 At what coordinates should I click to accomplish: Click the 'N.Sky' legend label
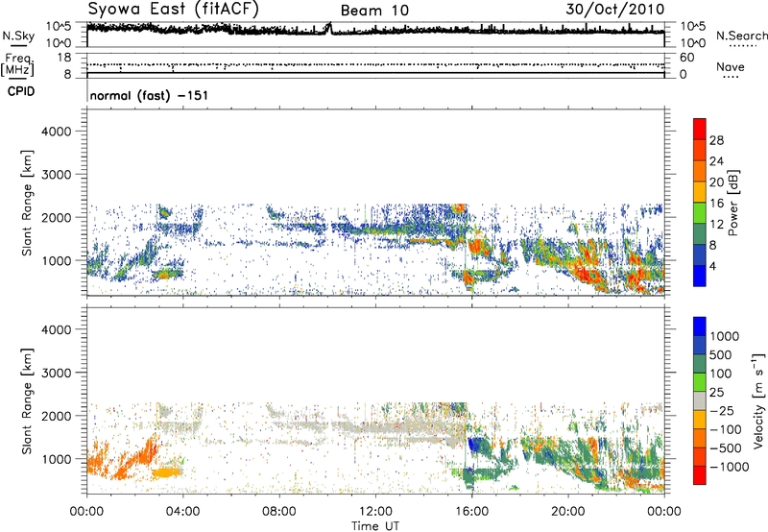18,36
